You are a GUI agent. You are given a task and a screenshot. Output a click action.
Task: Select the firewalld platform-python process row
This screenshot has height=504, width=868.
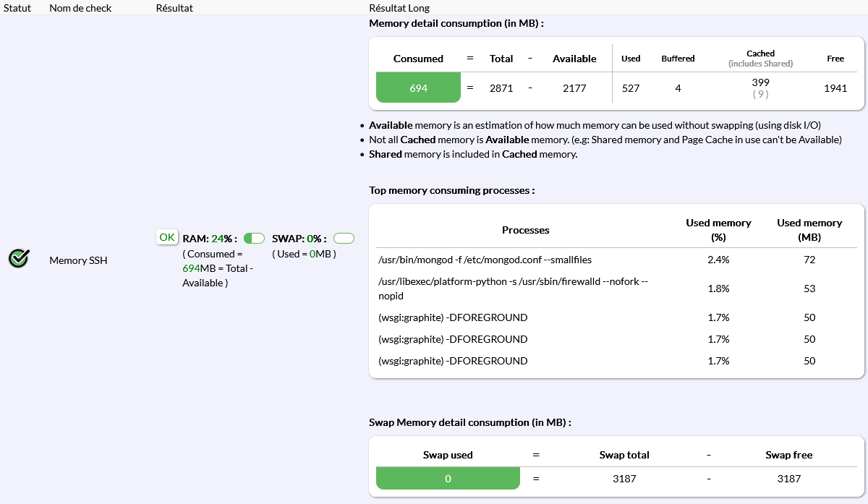click(x=513, y=289)
